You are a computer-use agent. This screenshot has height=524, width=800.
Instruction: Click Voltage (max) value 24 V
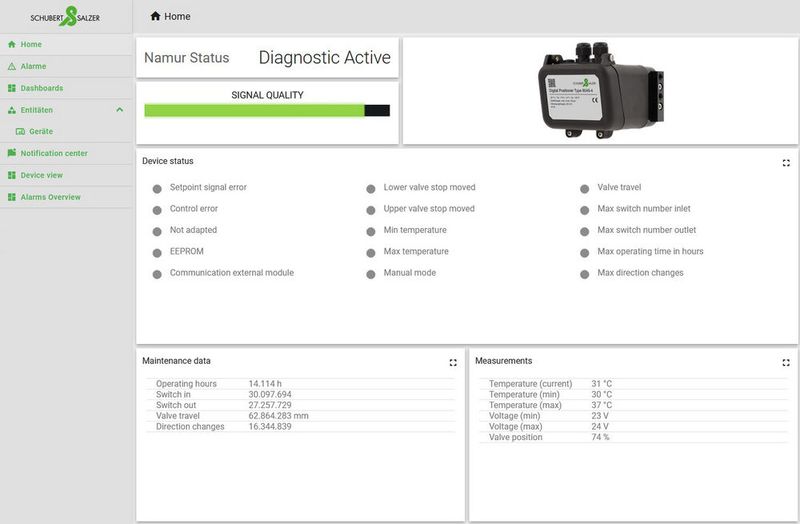[600, 427]
